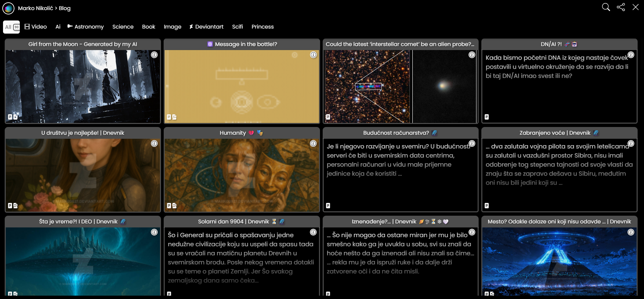Open the Scifi category tab
Image resolution: width=644 pixels, height=299 pixels.
click(237, 27)
